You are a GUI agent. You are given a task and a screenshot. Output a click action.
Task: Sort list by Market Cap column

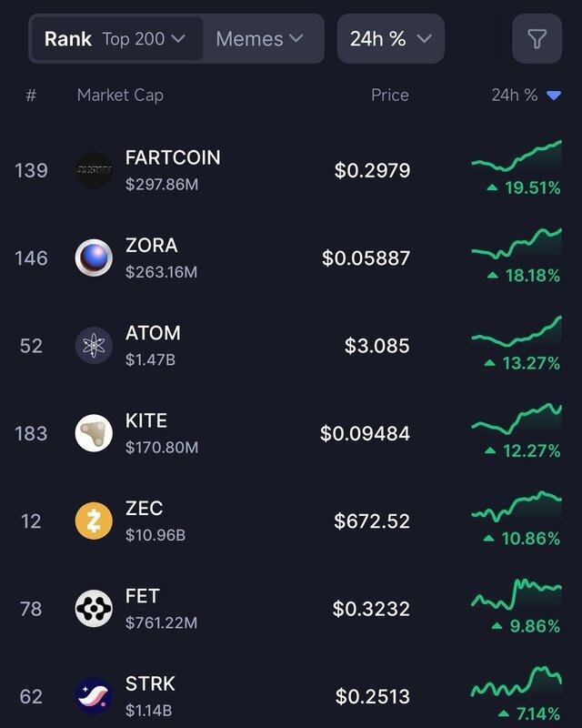click(120, 95)
